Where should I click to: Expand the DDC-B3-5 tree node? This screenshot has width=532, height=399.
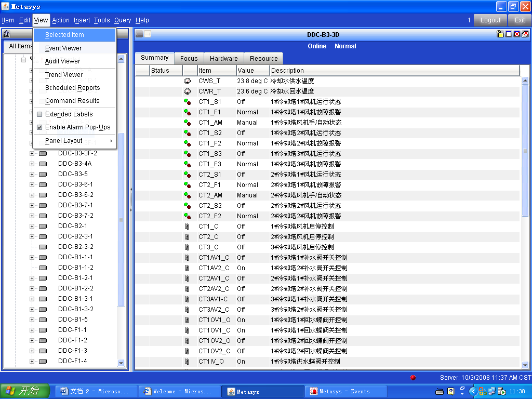pos(32,174)
